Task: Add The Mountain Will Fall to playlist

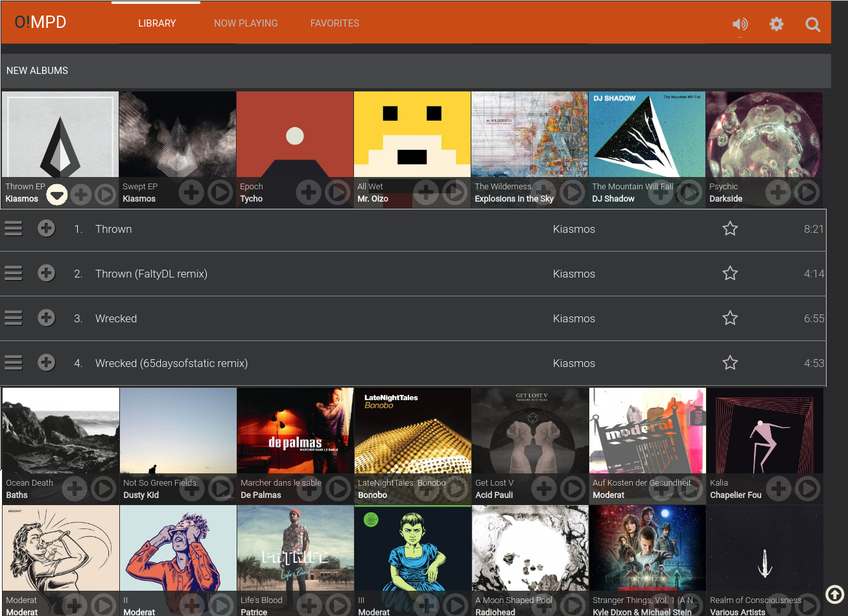Action: pos(661,193)
